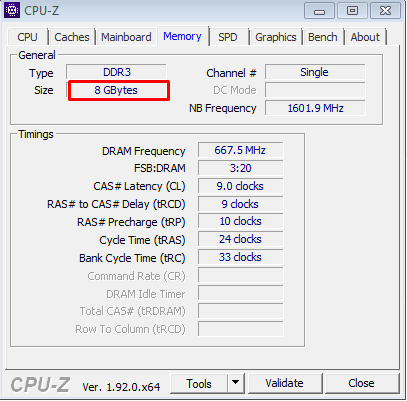Click the maximize window icon
The image size is (407, 401).
(352, 11)
